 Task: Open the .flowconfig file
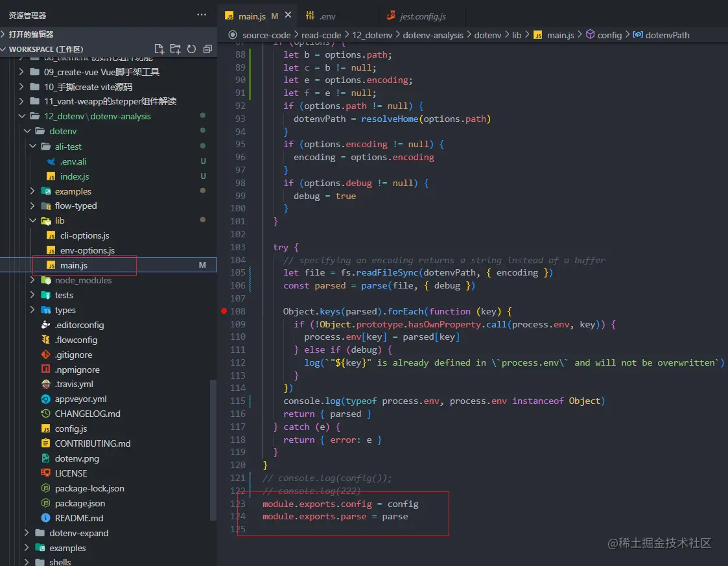pyautogui.click(x=76, y=340)
